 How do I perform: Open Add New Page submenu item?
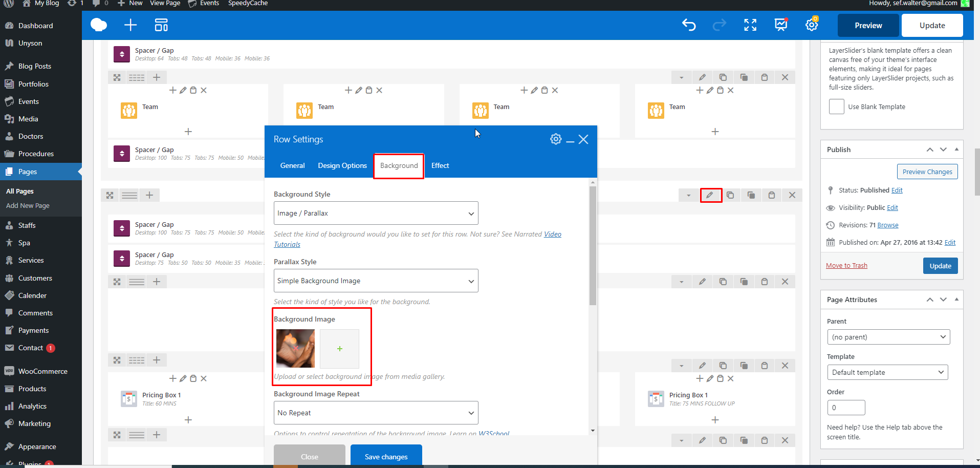tap(28, 205)
